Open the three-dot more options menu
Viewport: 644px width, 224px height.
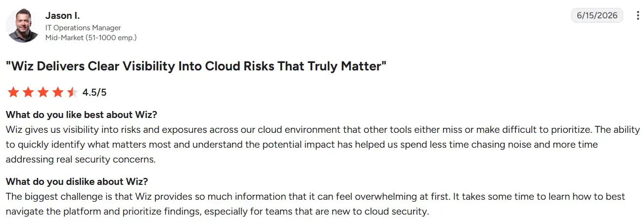point(637,15)
